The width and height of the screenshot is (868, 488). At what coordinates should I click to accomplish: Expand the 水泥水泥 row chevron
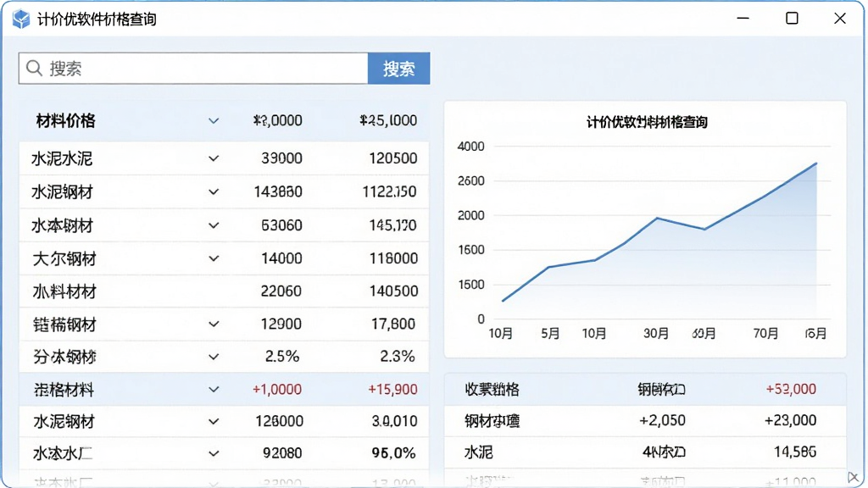tap(214, 158)
